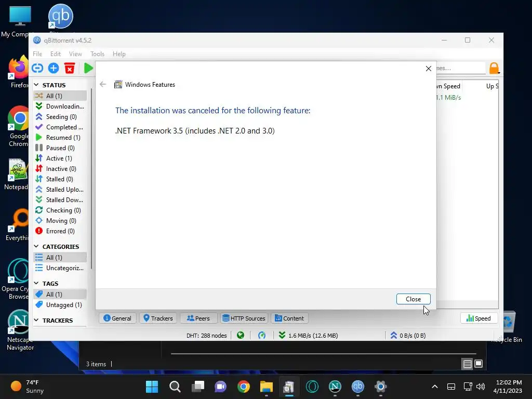Viewport: 532px width, 399px height.
Task: Switch to the Content tab
Action: (289, 318)
